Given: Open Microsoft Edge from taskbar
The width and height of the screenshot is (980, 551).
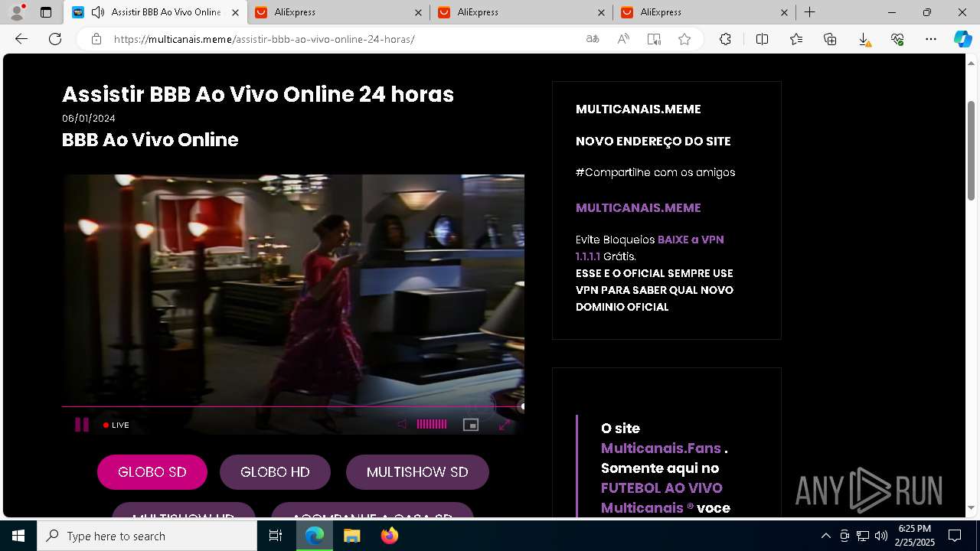Looking at the screenshot, I should pos(315,536).
